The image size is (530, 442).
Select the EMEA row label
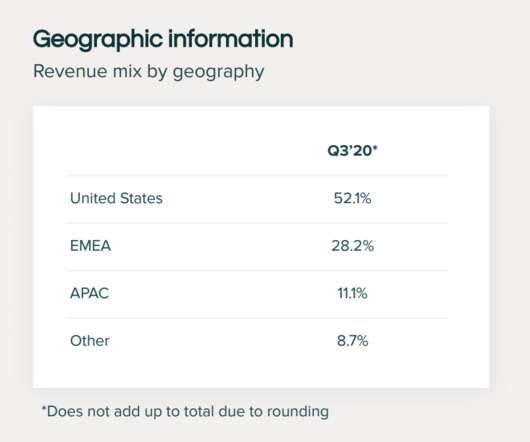click(90, 246)
